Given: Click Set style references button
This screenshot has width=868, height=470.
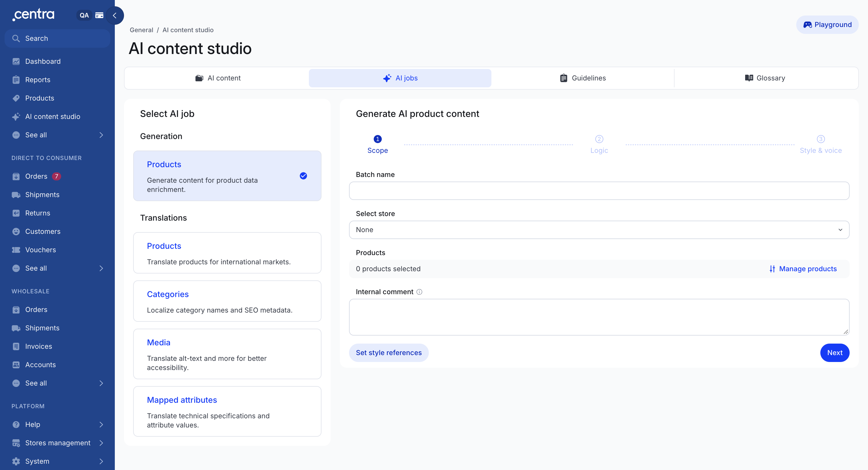Looking at the screenshot, I should 389,353.
